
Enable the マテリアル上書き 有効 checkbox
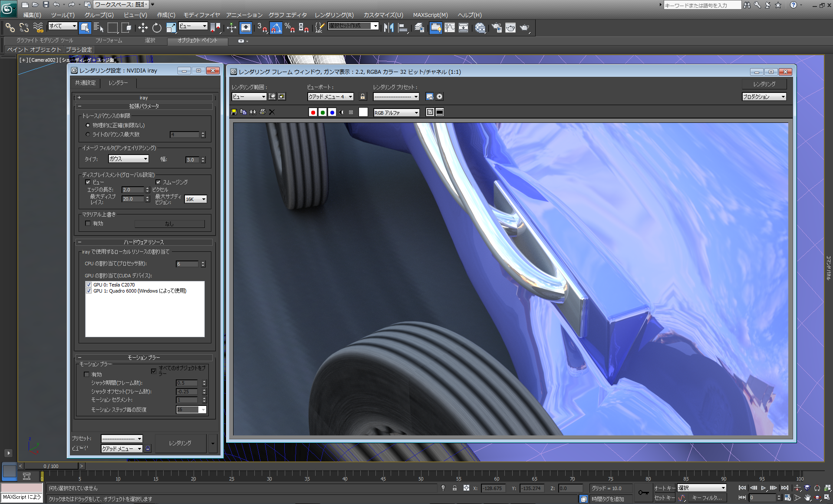pyautogui.click(x=88, y=224)
